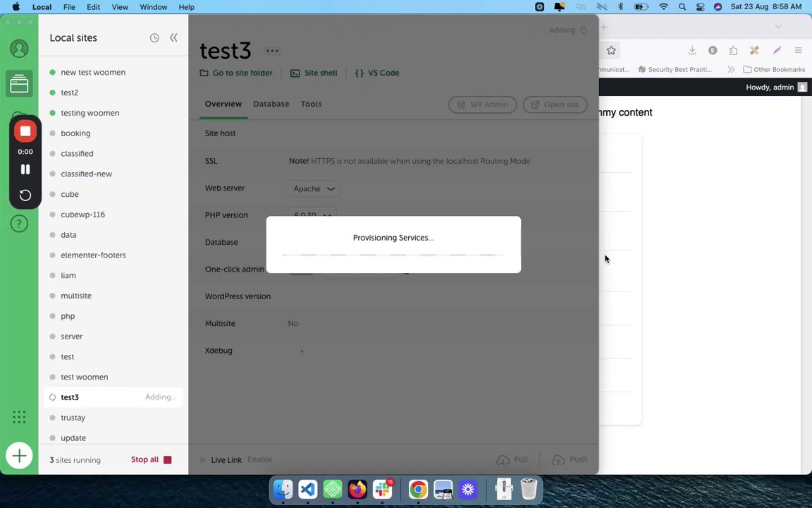Select the testing woomen site
812x508 pixels.
pyautogui.click(x=113, y=113)
